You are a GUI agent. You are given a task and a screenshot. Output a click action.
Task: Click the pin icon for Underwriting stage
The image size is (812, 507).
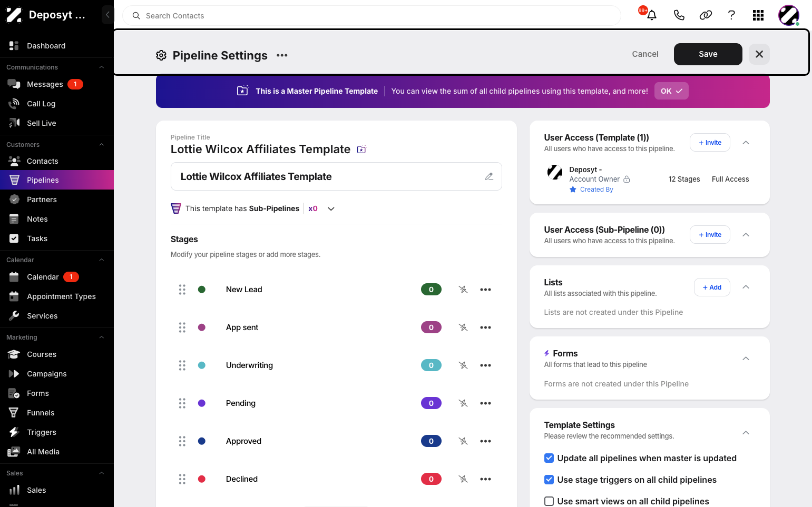tap(463, 365)
